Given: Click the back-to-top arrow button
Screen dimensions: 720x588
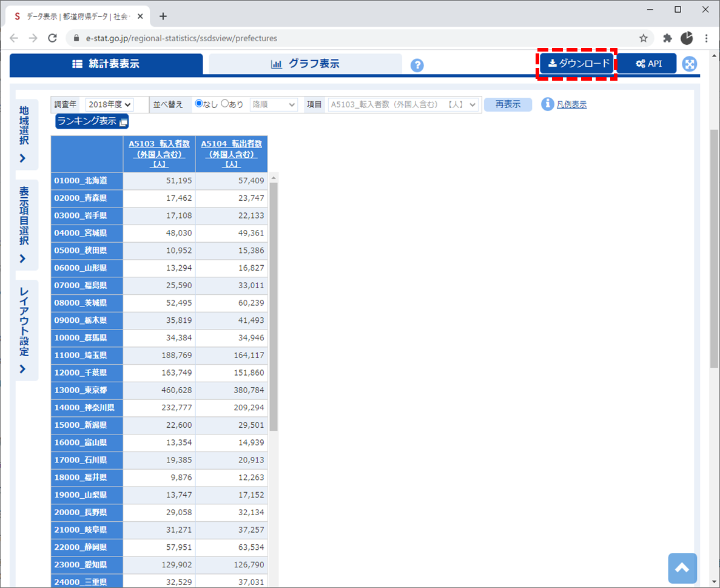Looking at the screenshot, I should click(682, 568).
